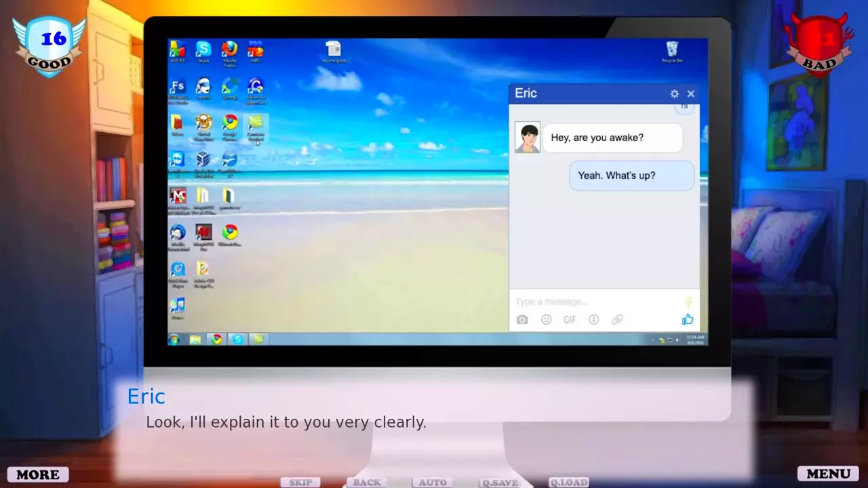Send a thumbs-up like in chat
This screenshot has height=488, width=868.
(687, 320)
